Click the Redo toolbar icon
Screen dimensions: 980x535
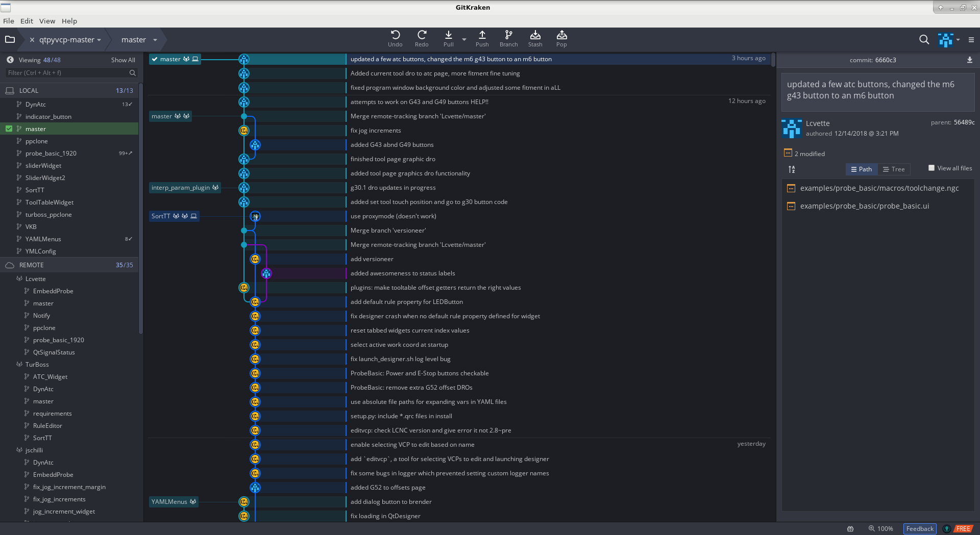pos(422,35)
